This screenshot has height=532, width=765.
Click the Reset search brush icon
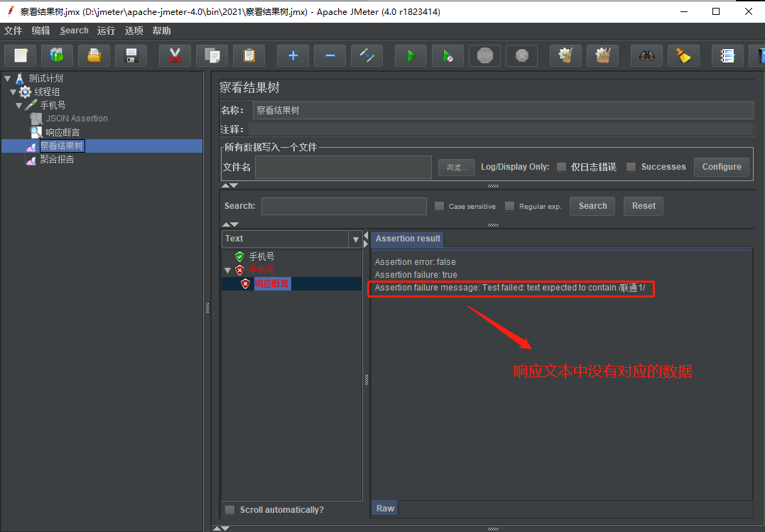683,55
